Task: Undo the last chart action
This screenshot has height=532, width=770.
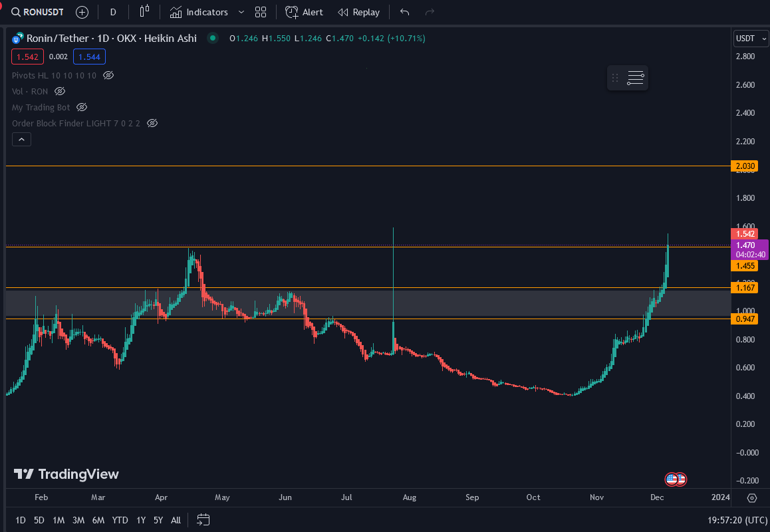Action: tap(405, 12)
